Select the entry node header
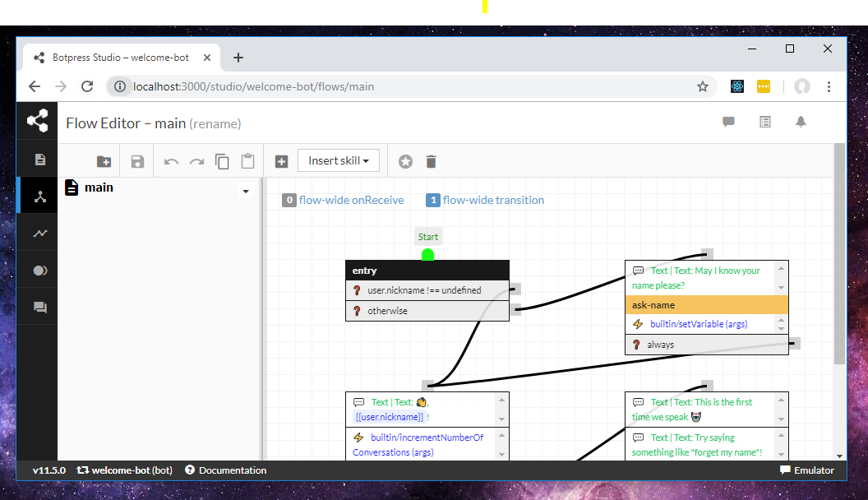 point(427,271)
